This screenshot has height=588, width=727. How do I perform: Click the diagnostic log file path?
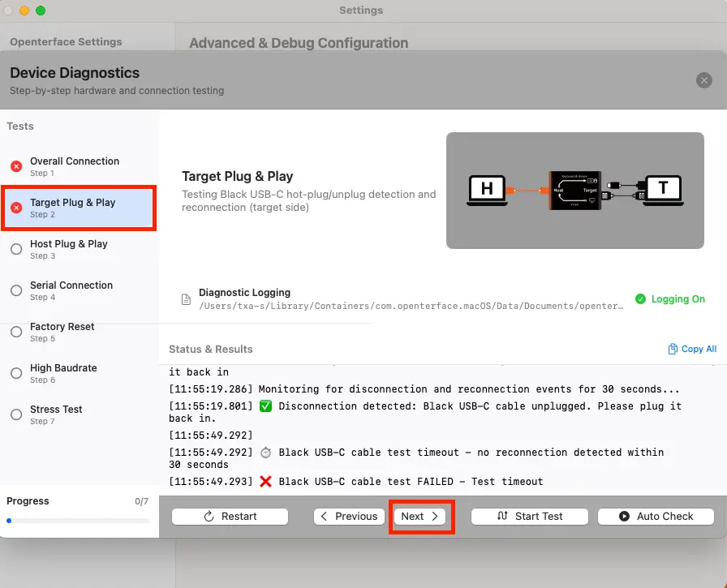point(411,307)
